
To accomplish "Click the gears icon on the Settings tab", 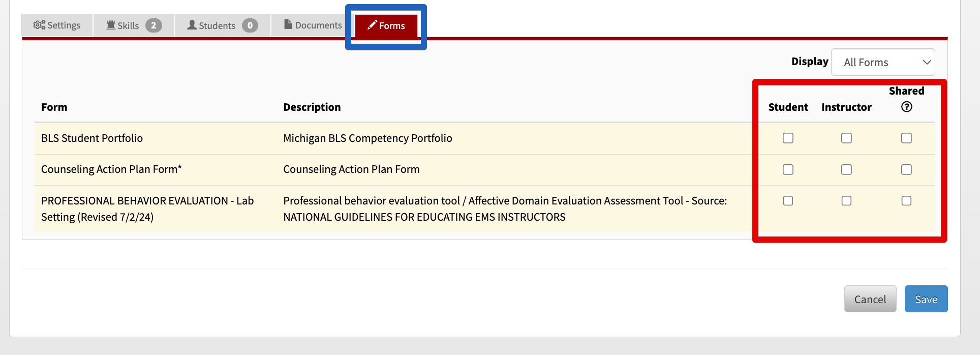I will coord(39,25).
